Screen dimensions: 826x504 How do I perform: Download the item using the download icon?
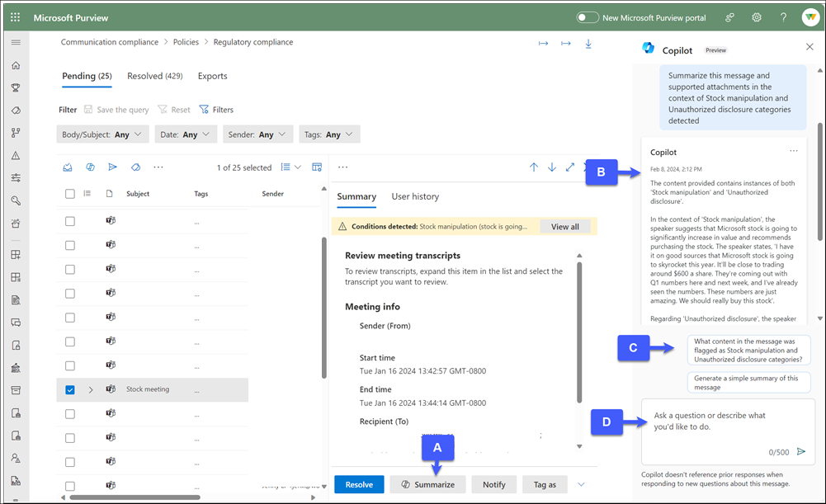(588, 42)
